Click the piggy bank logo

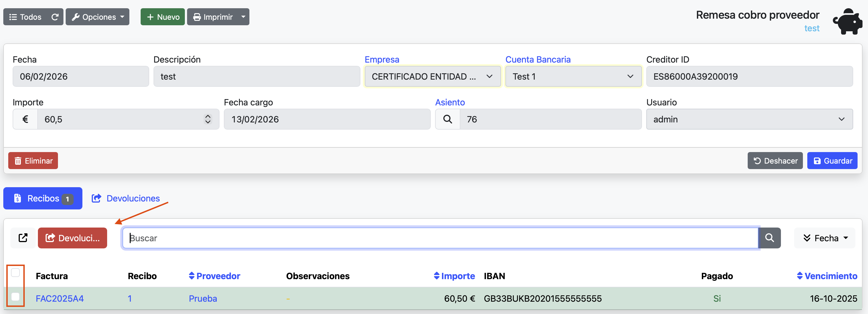point(847,21)
